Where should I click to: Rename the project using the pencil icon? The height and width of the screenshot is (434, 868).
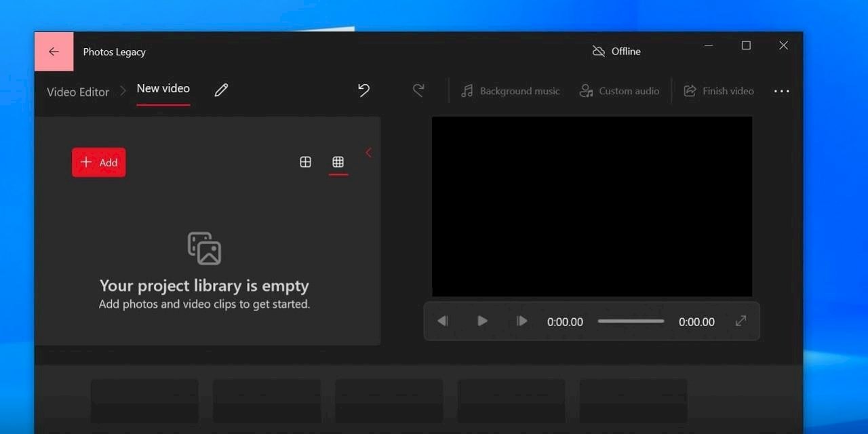click(221, 90)
